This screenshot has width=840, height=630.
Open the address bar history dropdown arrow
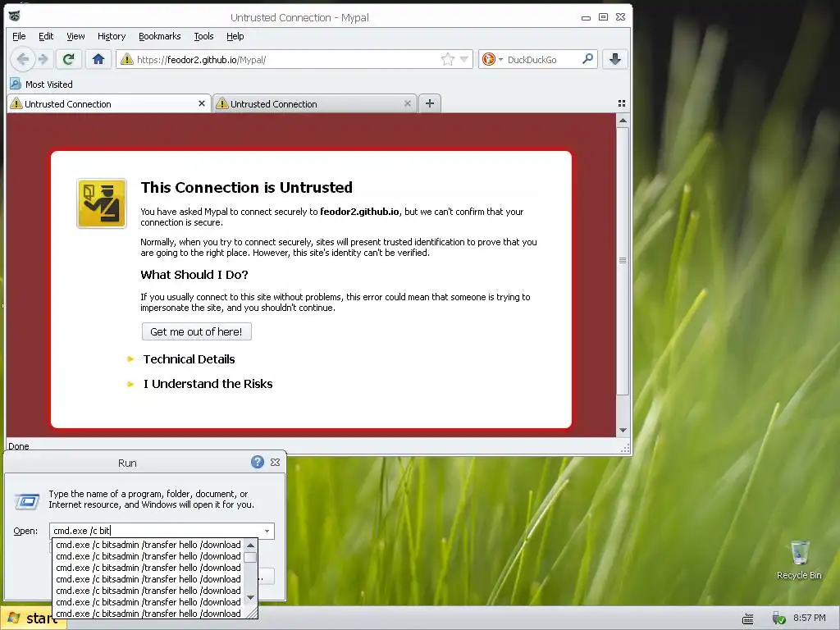pos(464,59)
